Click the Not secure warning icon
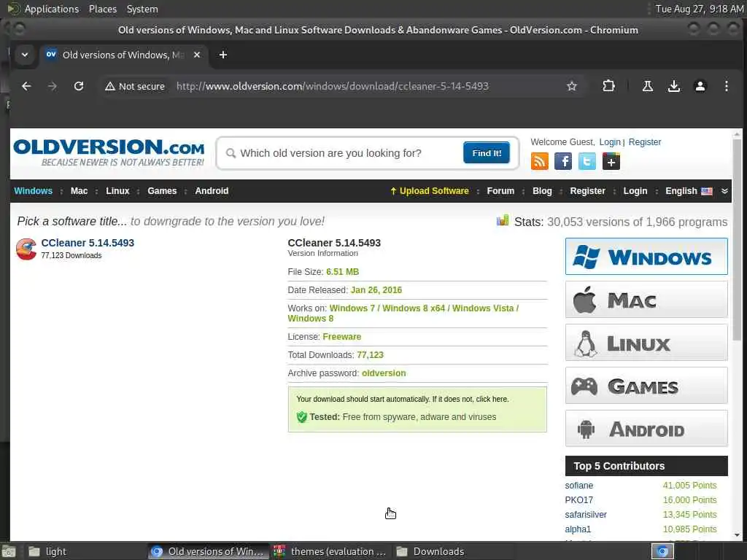The height and width of the screenshot is (560, 747). [x=110, y=86]
